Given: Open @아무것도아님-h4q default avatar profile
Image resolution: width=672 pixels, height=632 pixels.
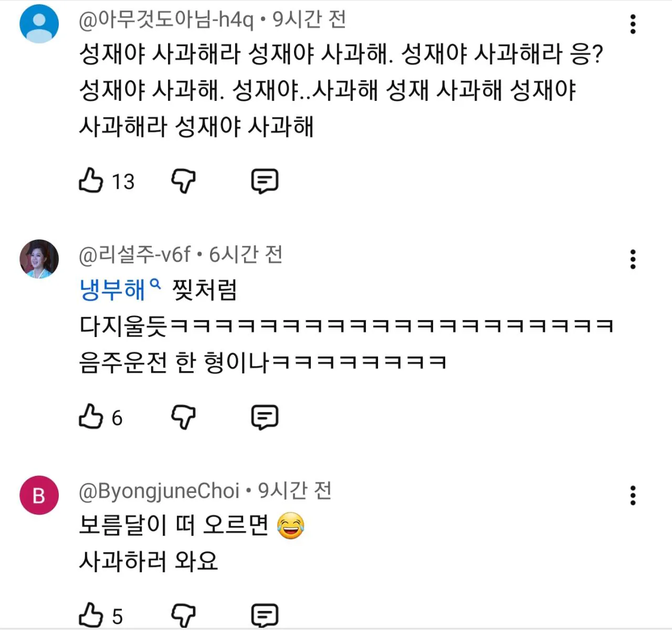Looking at the screenshot, I should coord(39,24).
